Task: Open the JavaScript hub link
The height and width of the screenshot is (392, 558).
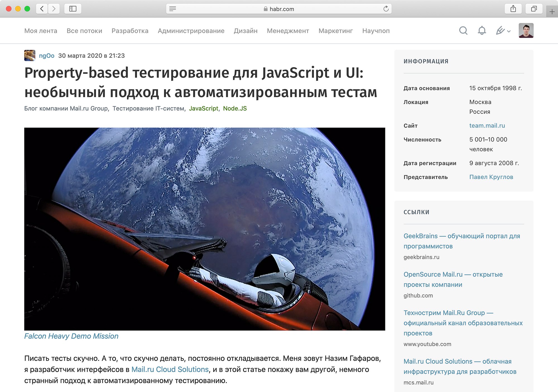Action: click(x=203, y=108)
